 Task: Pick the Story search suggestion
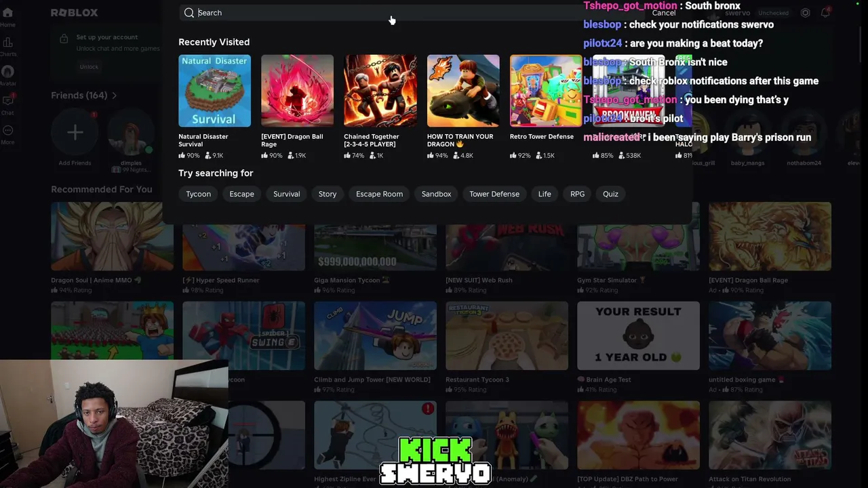tap(328, 194)
